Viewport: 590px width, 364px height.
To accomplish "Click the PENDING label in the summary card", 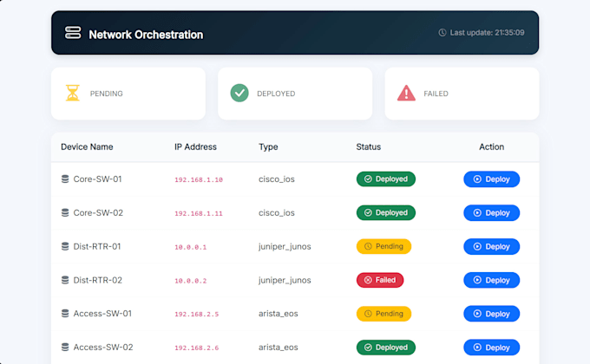I will pyautogui.click(x=106, y=94).
